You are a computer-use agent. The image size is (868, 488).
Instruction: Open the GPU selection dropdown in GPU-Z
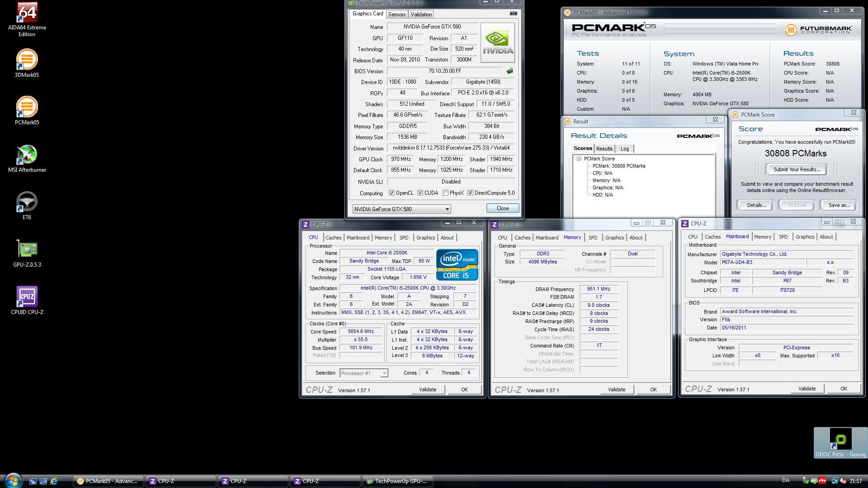401,209
